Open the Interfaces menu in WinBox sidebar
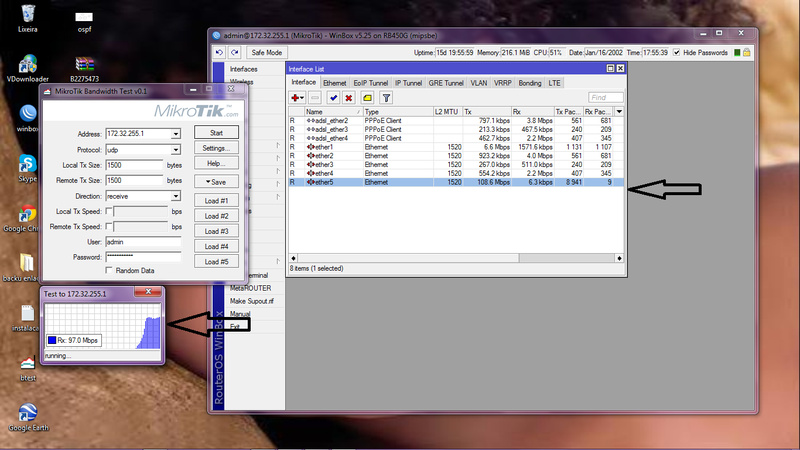 coord(243,68)
